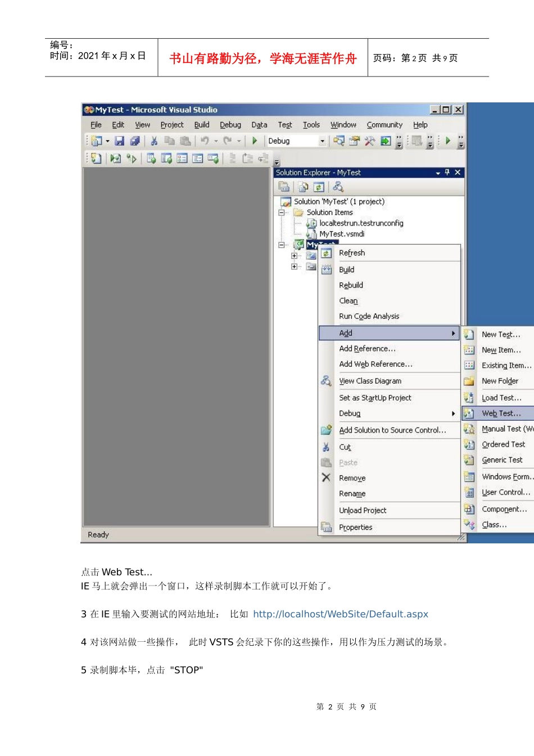Choose Add in the project context menu
The image size is (534, 756).
tap(390, 333)
